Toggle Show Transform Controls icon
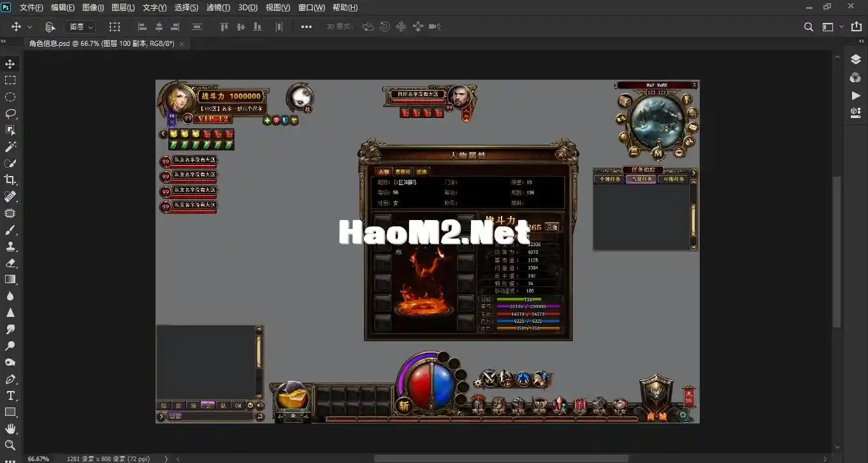868x463 pixels. click(114, 27)
